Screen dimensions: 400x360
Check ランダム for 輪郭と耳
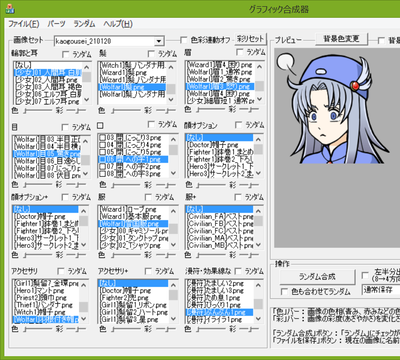(x=66, y=54)
